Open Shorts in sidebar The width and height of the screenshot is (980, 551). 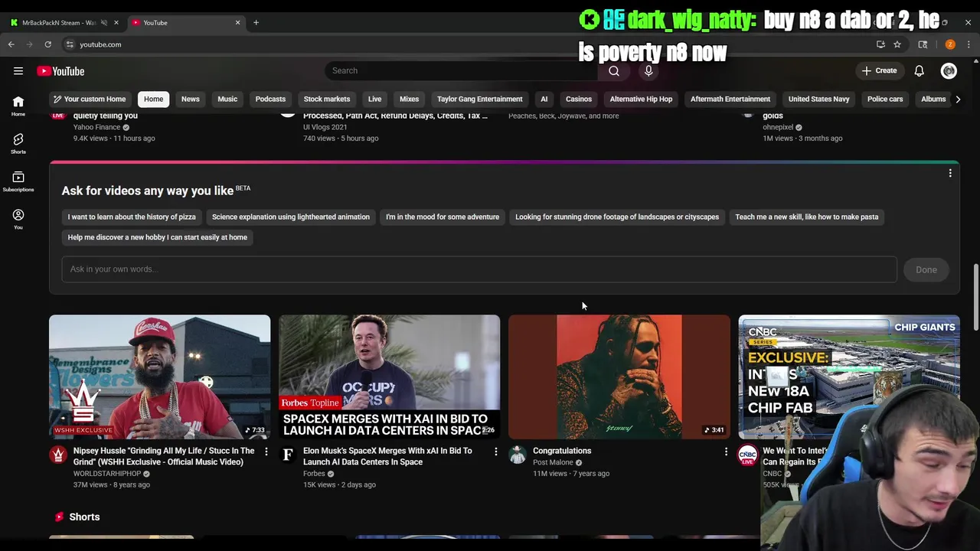pyautogui.click(x=18, y=143)
